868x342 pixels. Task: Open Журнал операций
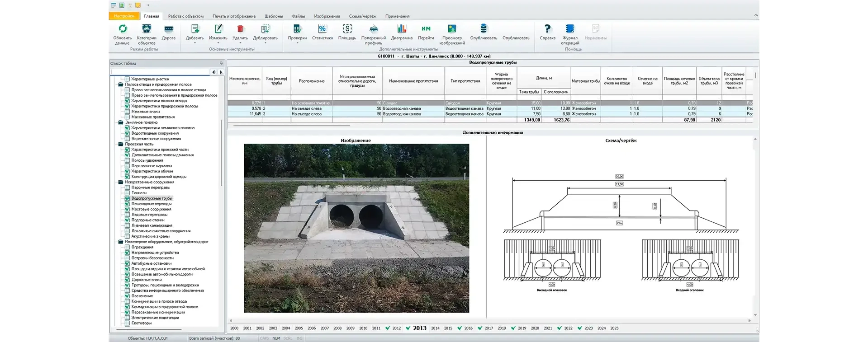570,29
